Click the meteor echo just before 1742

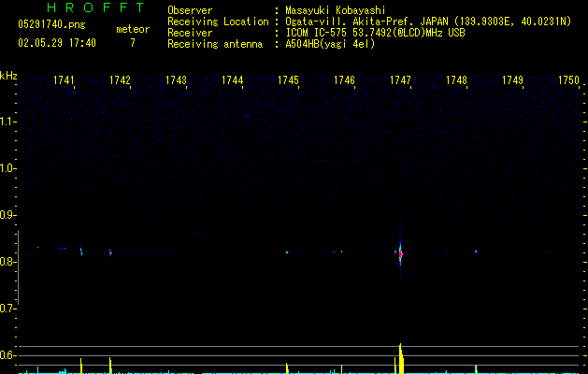point(110,252)
